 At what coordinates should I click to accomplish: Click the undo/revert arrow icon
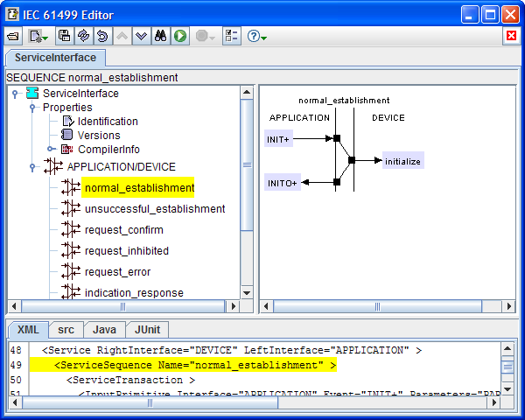102,36
